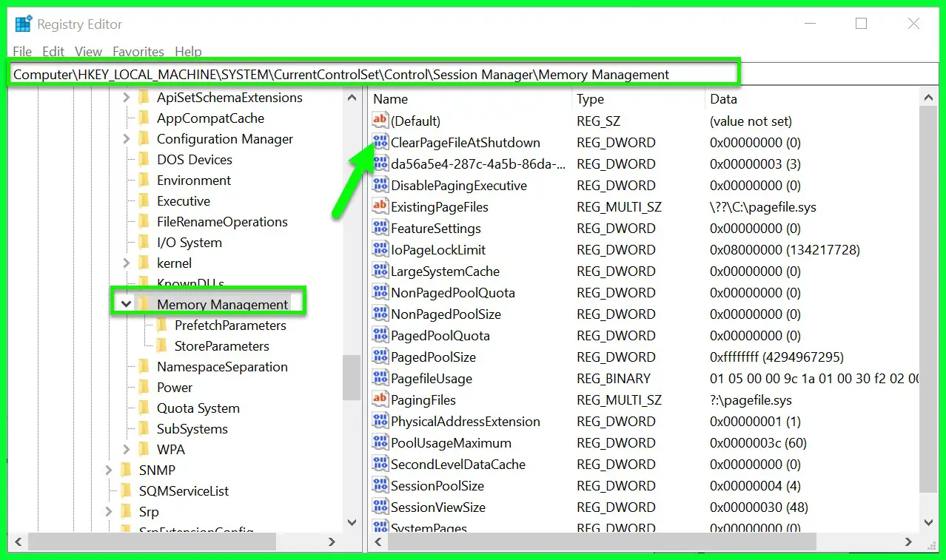The width and height of the screenshot is (946, 560).
Task: Click the NonPagedPoolSize value icon
Action: coord(380,314)
